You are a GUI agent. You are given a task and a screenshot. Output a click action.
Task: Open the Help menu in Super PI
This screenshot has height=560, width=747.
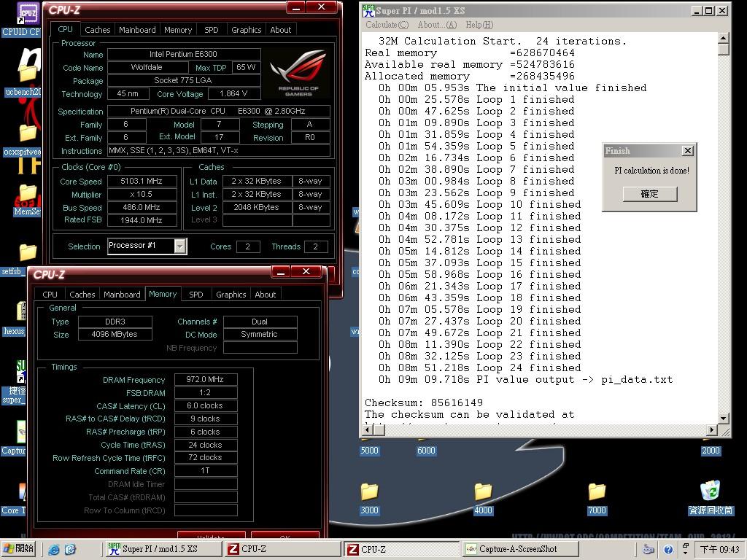[479, 25]
